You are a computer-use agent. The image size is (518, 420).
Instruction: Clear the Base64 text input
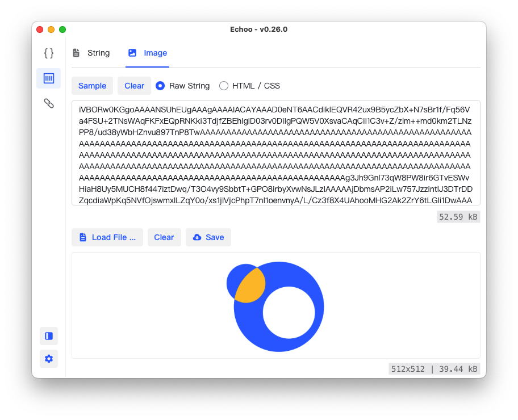tap(134, 86)
